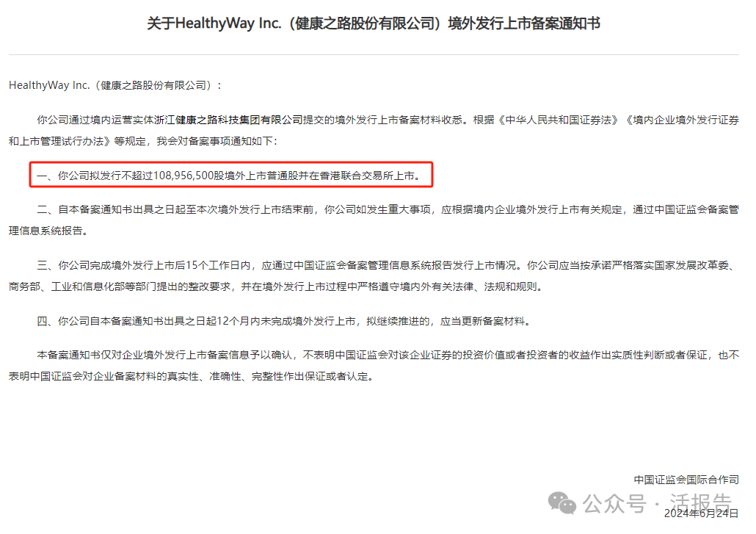This screenshot has width=756, height=534.
Task: Click the phrase 工业和信息化部 in clause three
Action: (x=88, y=286)
